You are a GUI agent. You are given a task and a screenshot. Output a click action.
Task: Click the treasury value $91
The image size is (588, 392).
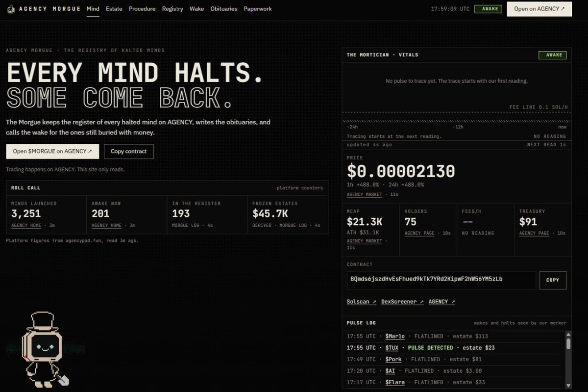click(x=529, y=222)
